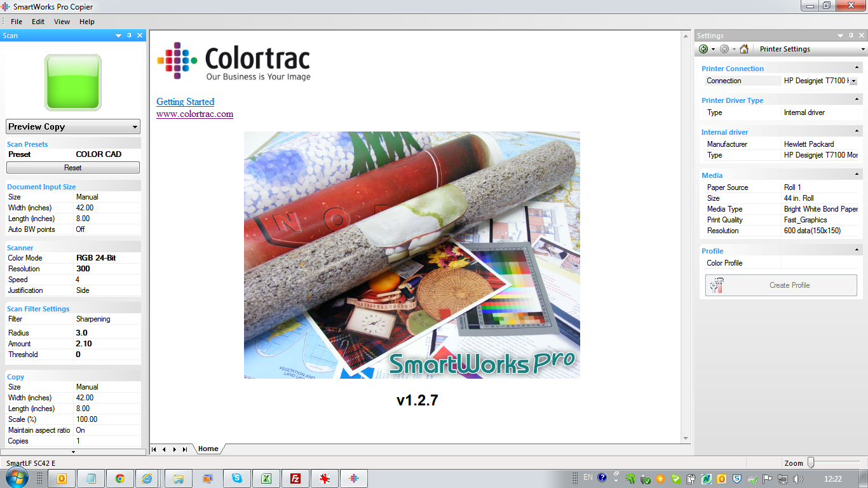
Task: Open the Help menu
Action: (87, 22)
